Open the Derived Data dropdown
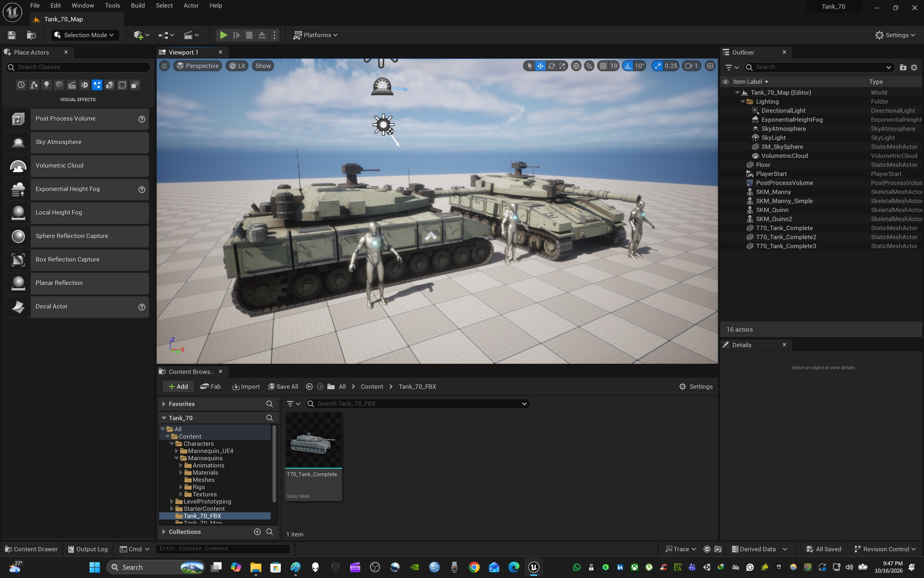924x578 pixels. click(759, 549)
